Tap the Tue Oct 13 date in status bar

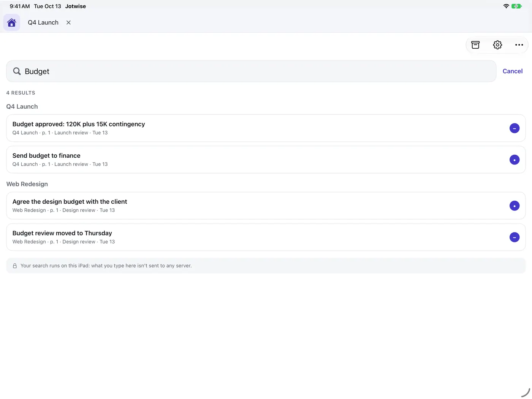[47, 6]
